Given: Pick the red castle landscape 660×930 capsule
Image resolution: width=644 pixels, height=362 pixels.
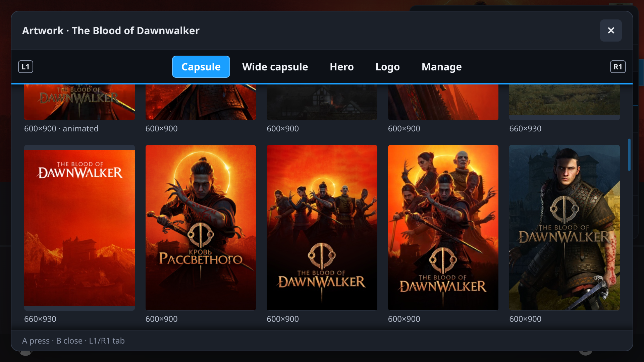Looking at the screenshot, I should pos(79,228).
